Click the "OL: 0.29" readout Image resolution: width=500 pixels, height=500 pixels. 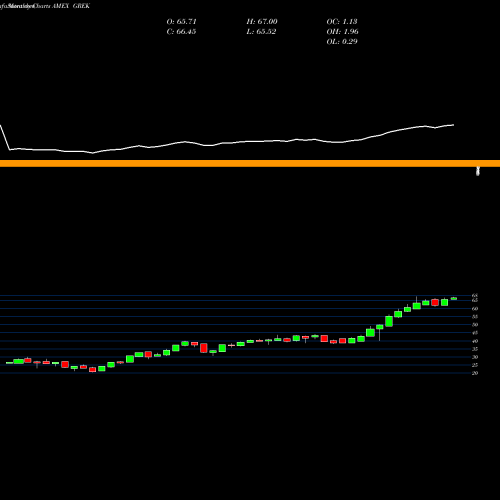coord(342,42)
